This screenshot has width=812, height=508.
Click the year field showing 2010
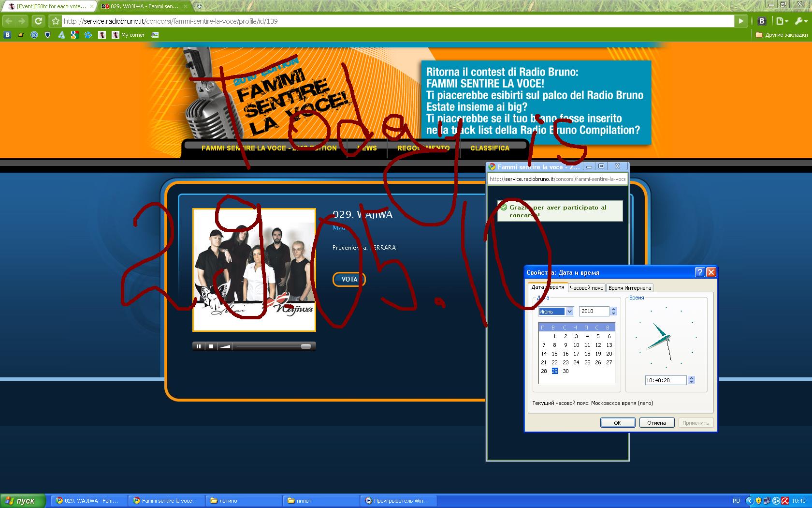tap(594, 311)
